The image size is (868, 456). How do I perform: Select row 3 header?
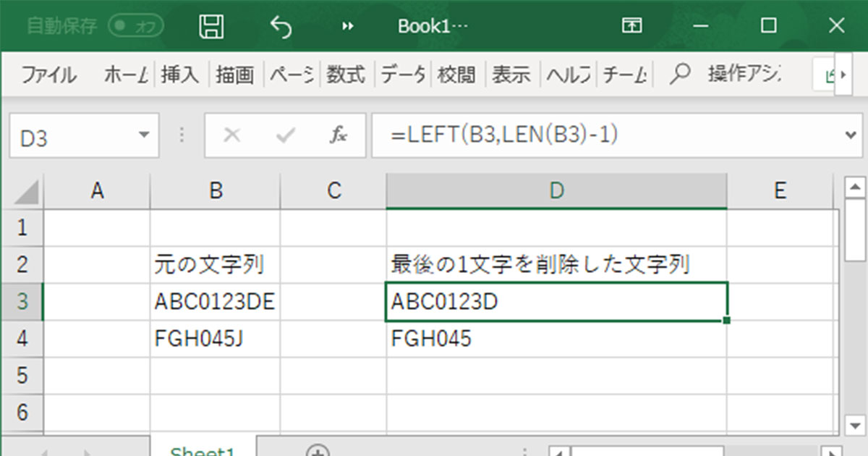pos(22,302)
